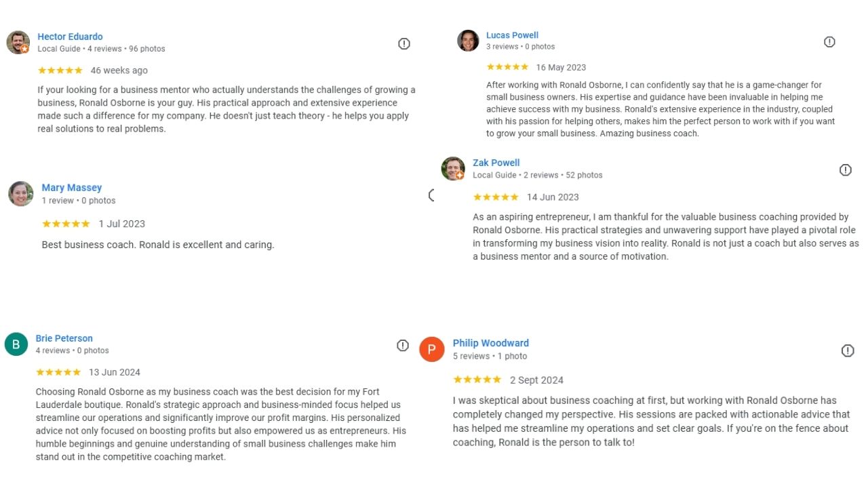Click Philip Woodward's orange 'P' avatar

[432, 349]
